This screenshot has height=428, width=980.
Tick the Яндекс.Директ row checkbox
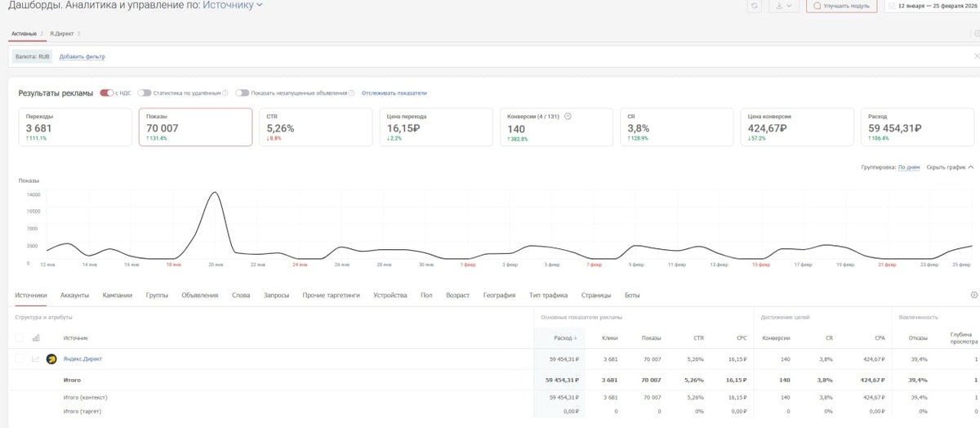(20, 359)
